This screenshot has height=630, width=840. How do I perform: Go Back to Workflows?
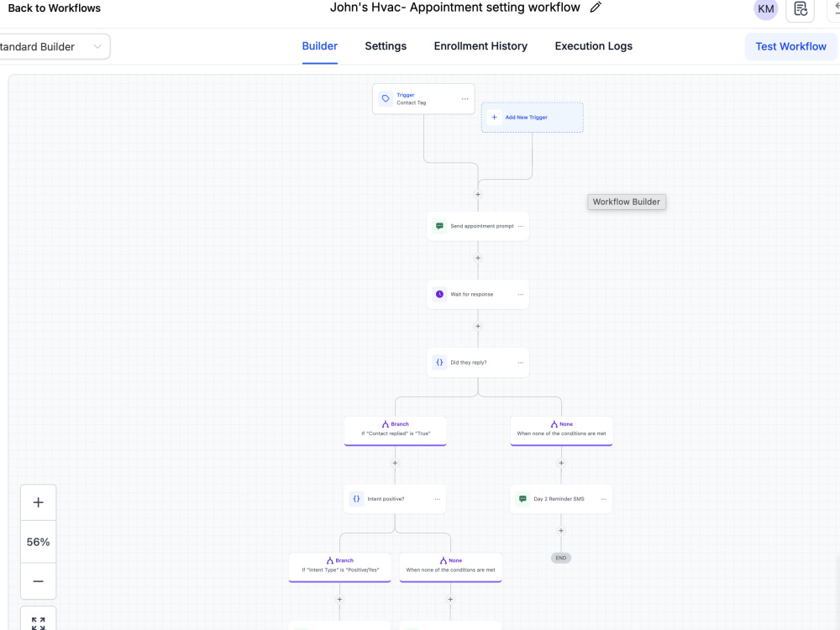(x=54, y=8)
